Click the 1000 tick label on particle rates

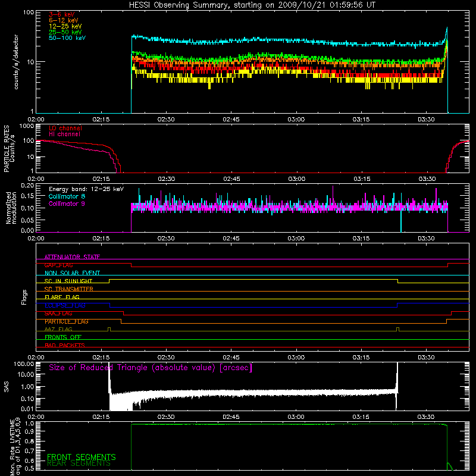(27, 126)
